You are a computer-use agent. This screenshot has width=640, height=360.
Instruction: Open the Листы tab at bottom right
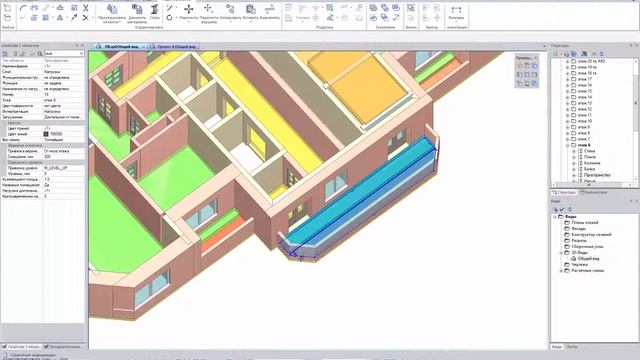[x=572, y=347]
